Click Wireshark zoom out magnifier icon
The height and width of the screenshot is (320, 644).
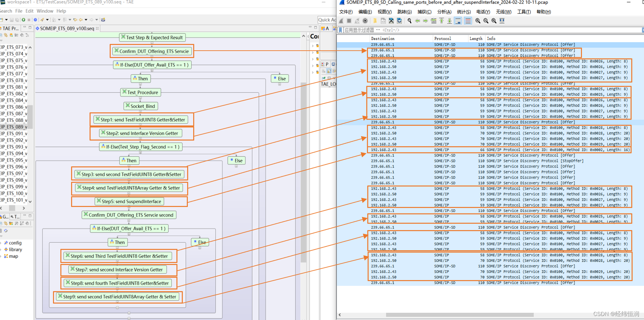click(486, 21)
